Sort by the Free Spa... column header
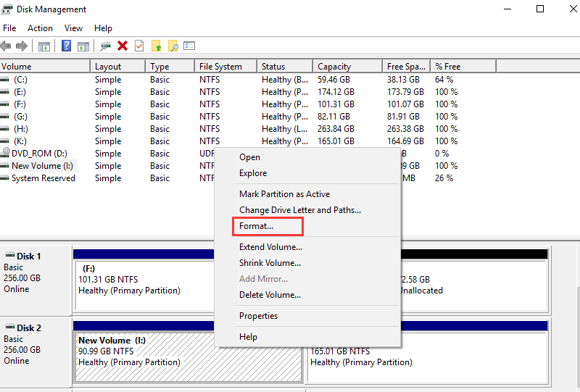The image size is (580, 392). coord(406,67)
